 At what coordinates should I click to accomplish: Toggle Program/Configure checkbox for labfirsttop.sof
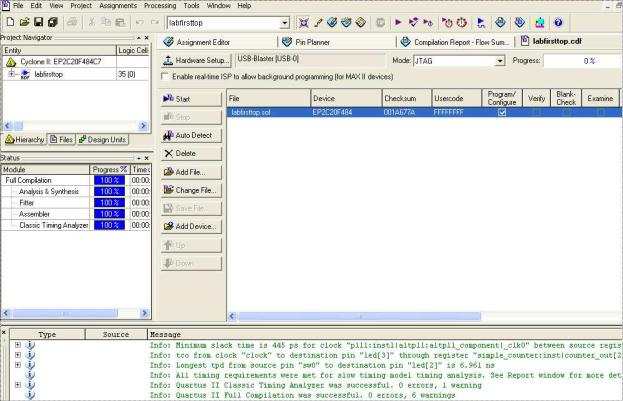(x=502, y=112)
